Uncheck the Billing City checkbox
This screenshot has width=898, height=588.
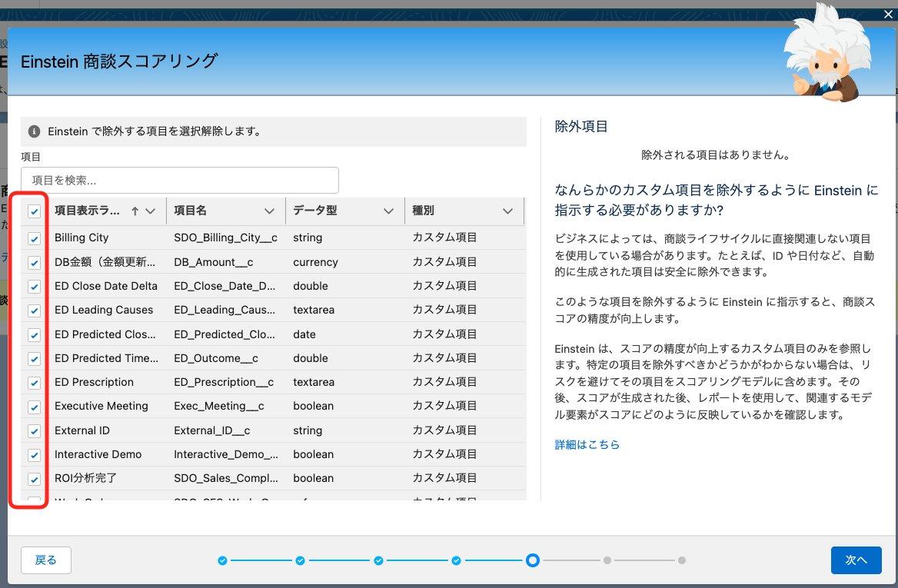pos(35,238)
